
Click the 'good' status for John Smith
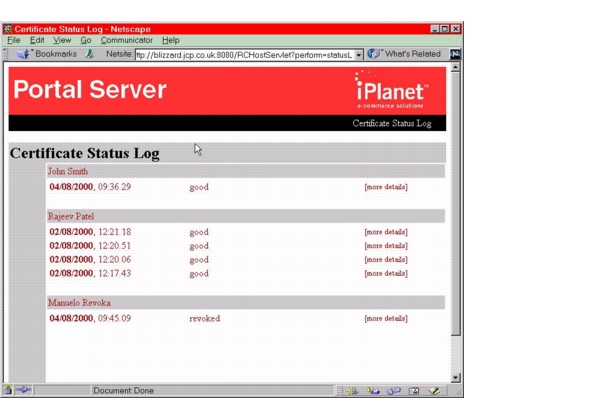pyautogui.click(x=199, y=187)
